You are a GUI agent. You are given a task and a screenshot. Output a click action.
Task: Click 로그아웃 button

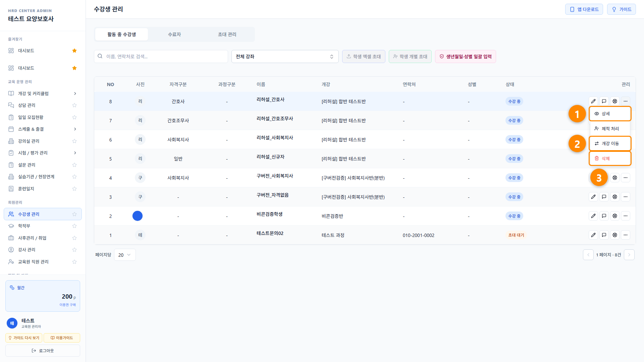[x=43, y=351]
